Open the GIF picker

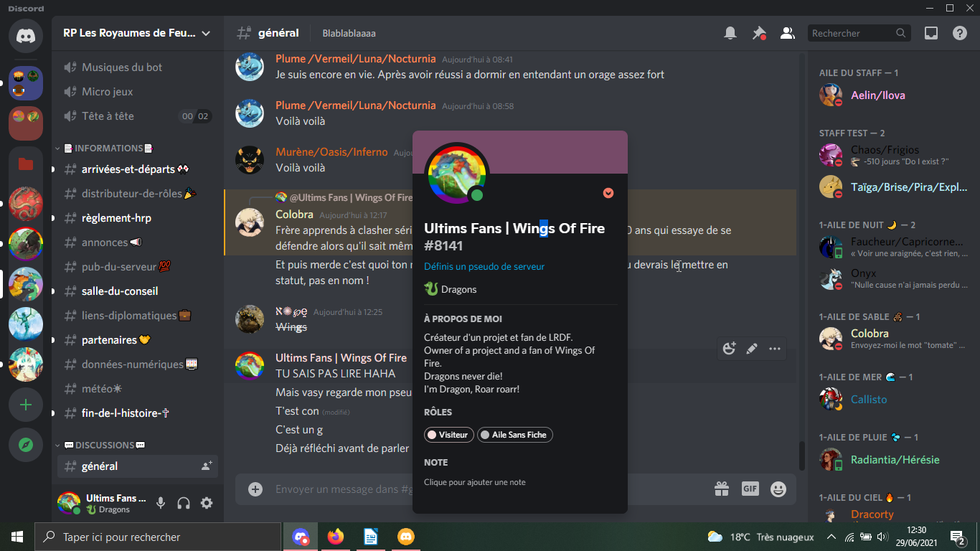point(750,489)
